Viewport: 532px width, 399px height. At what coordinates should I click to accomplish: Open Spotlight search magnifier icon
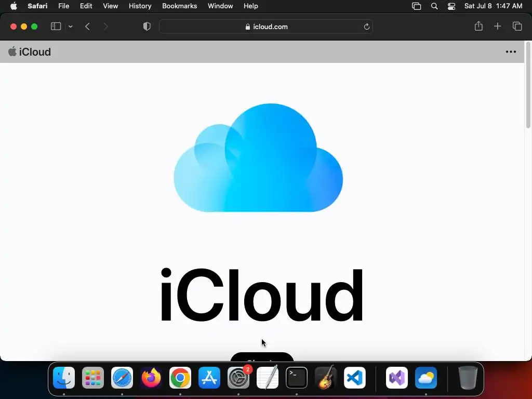tap(434, 6)
